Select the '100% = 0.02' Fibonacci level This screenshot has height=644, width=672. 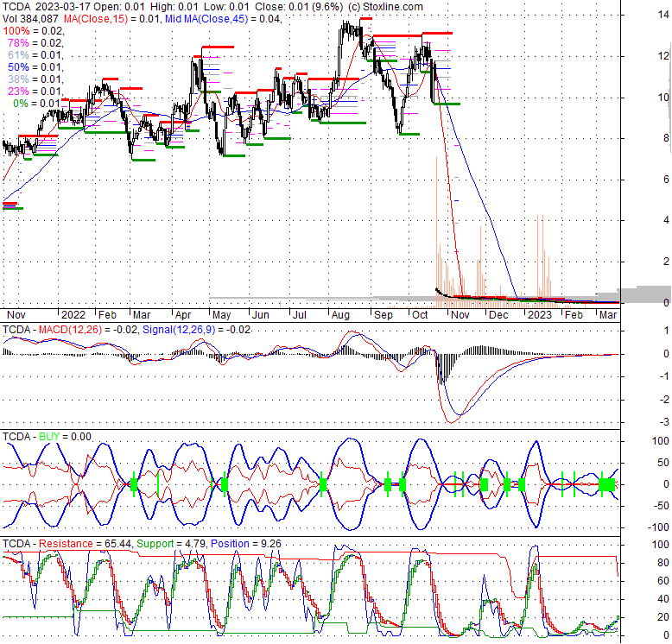click(x=34, y=31)
